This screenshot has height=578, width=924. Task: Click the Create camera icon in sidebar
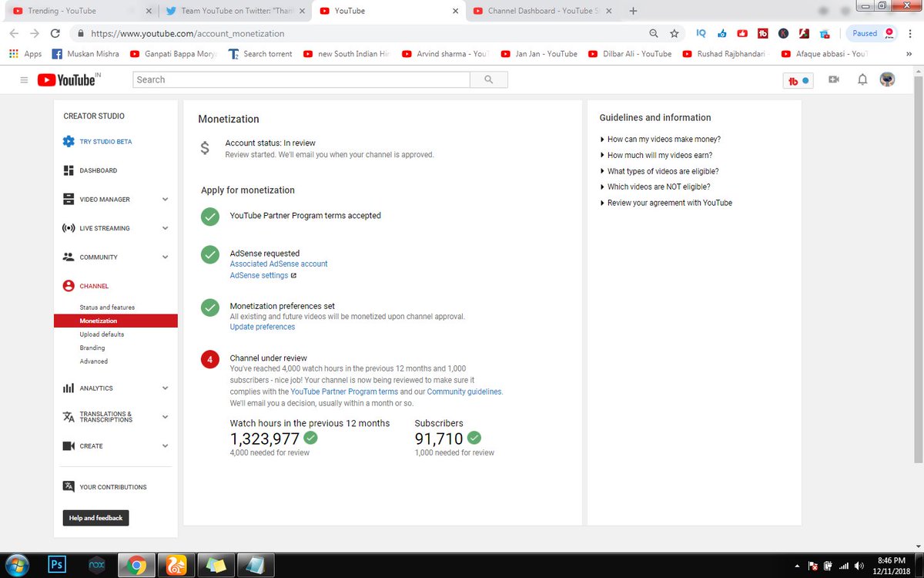click(x=69, y=446)
